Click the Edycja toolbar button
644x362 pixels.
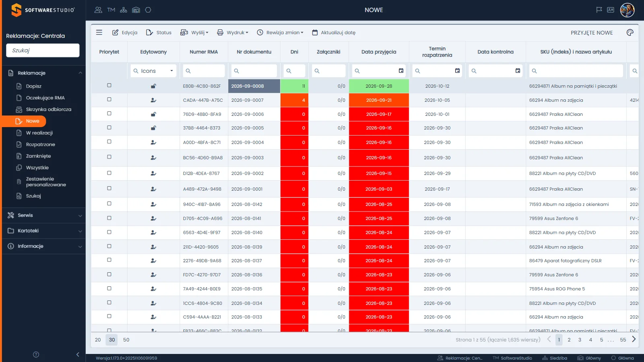point(125,33)
